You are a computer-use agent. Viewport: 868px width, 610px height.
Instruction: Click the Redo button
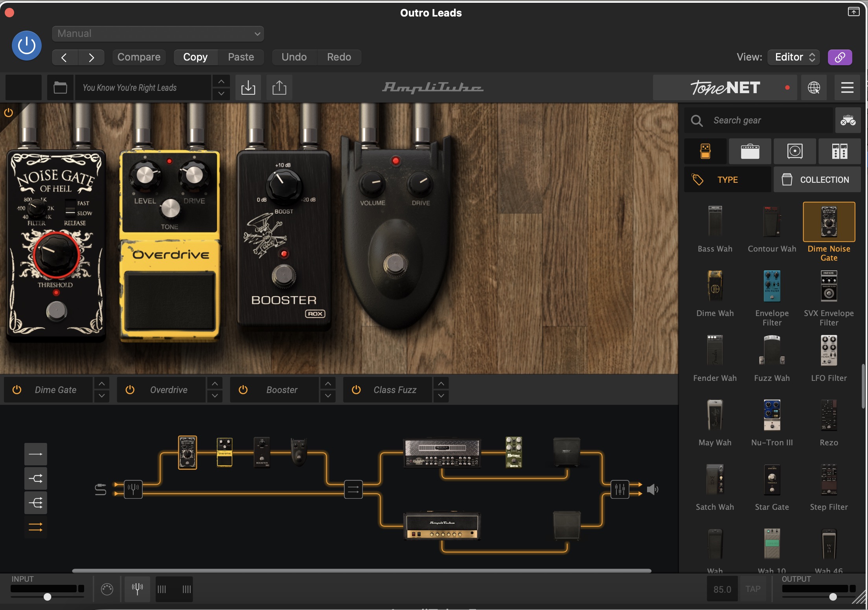[339, 57]
